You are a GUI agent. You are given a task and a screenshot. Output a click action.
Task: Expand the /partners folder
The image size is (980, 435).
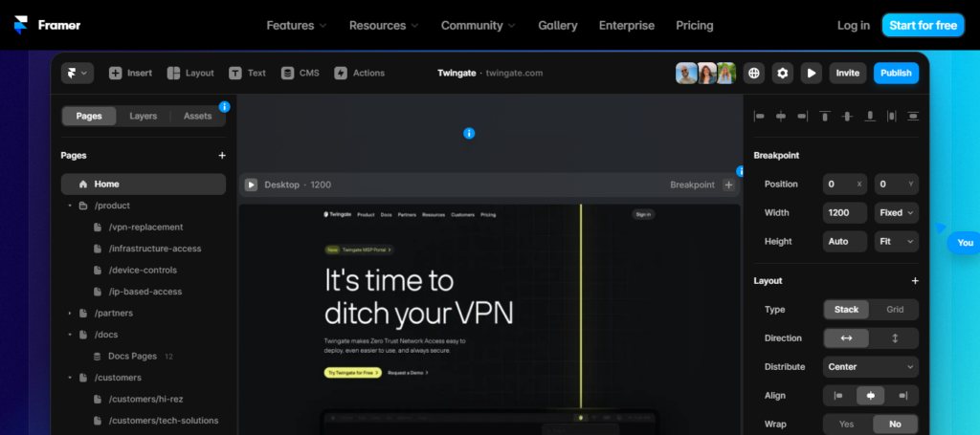(x=70, y=313)
